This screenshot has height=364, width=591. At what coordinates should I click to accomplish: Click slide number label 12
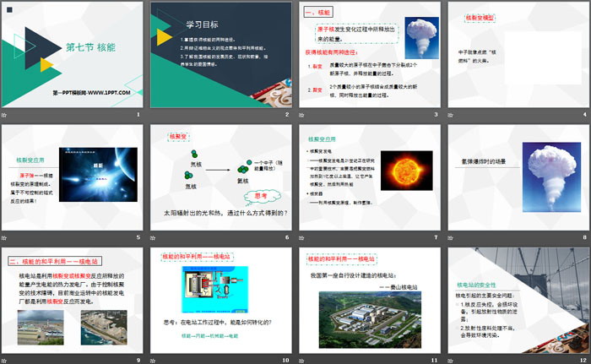tap(583, 361)
